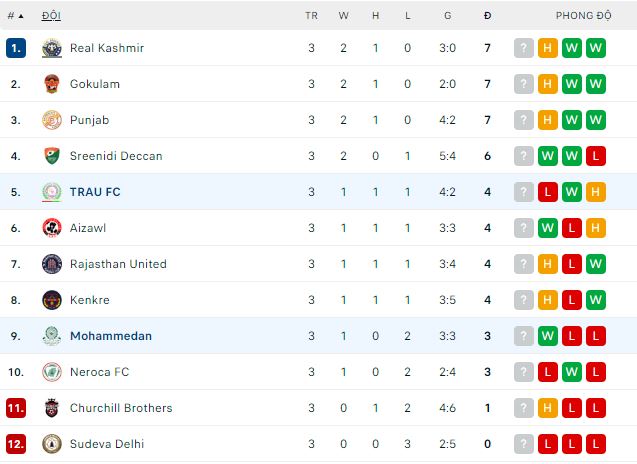Click the Sreenidi Deccan team logo

(x=51, y=156)
